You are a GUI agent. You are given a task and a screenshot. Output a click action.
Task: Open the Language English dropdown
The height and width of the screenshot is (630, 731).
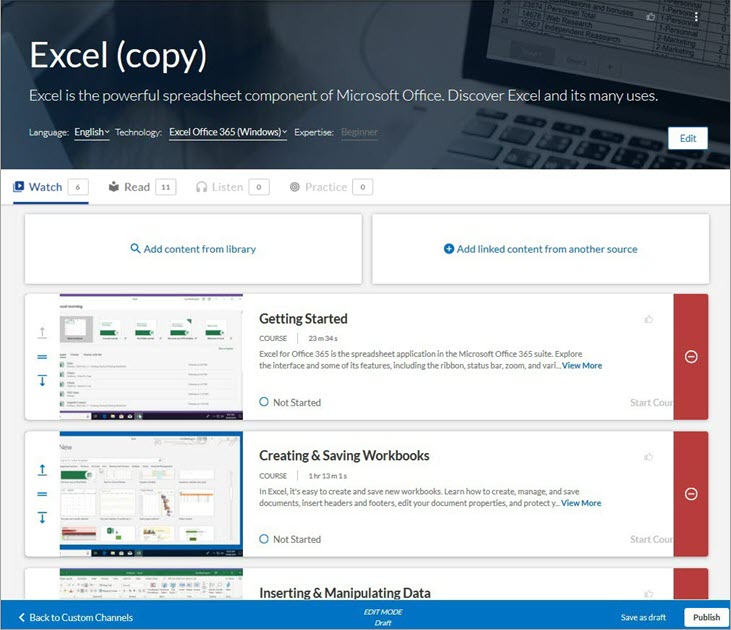pyautogui.click(x=92, y=132)
